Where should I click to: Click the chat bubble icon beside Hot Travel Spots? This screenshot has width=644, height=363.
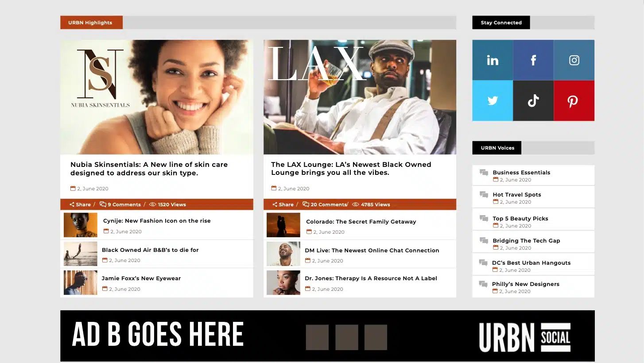click(x=484, y=195)
